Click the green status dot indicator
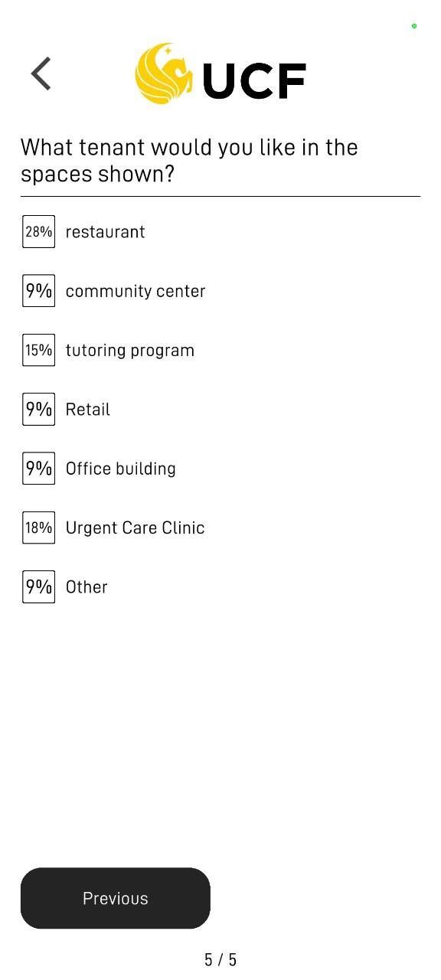 coord(414,26)
